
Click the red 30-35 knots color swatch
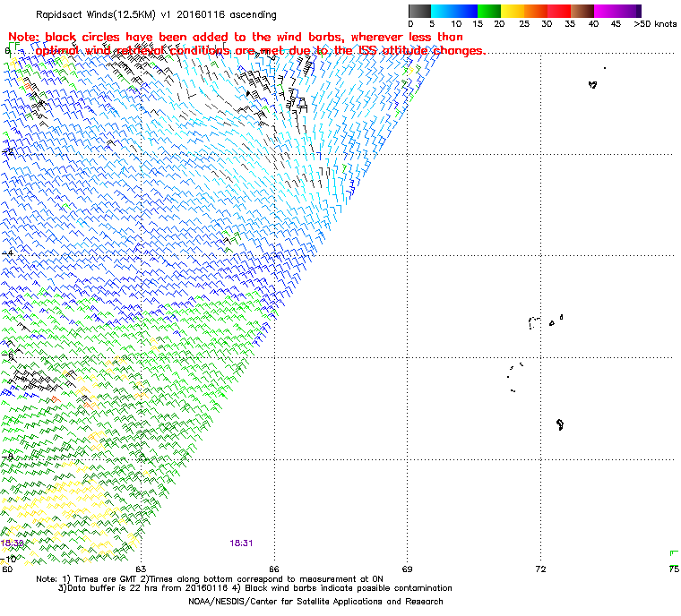(559, 11)
